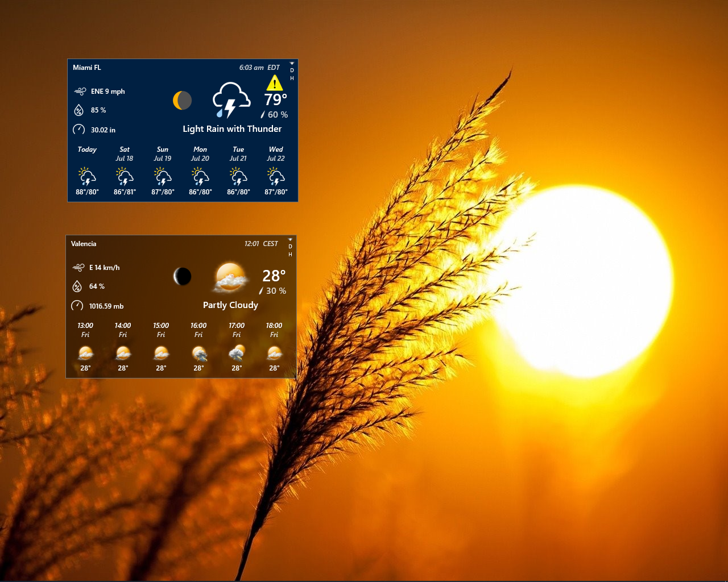Click the E 14 km/h wind value
Screen dimensions: 728x582
[105, 268]
